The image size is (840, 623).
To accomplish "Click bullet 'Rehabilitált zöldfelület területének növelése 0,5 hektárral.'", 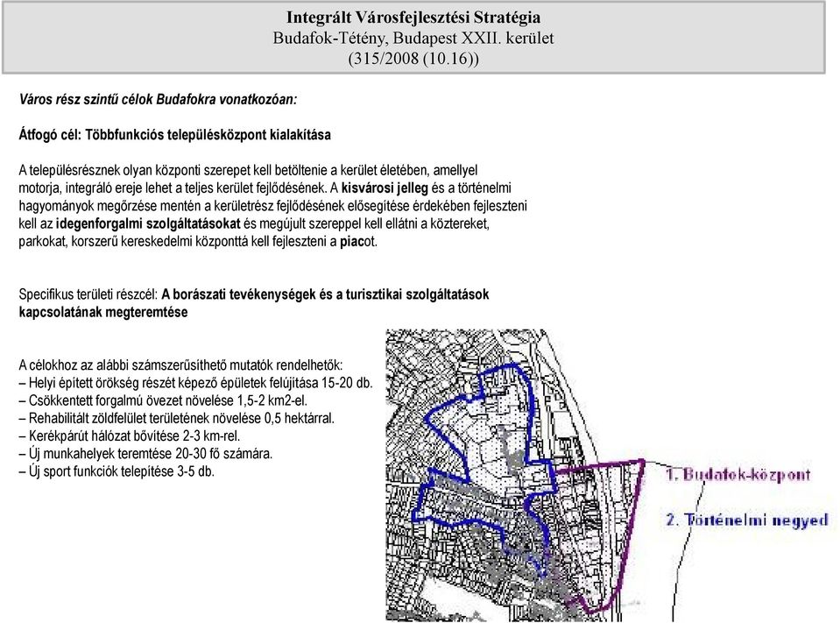I will pos(176,418).
